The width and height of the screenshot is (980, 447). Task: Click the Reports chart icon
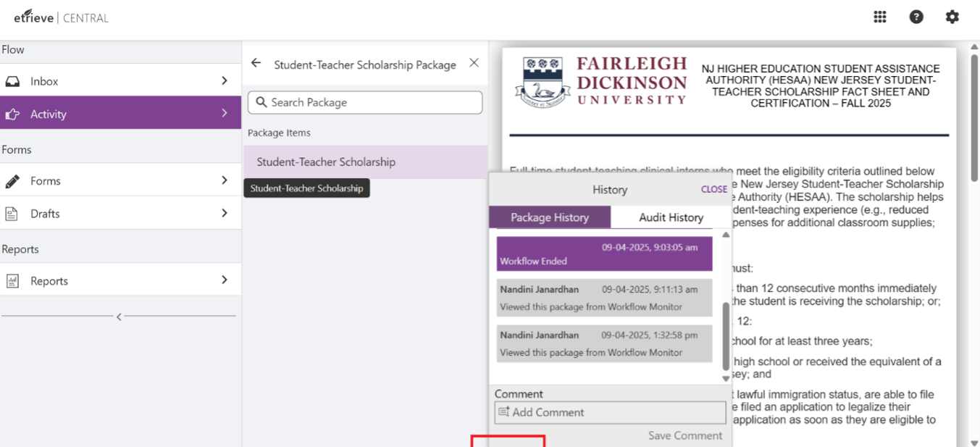(12, 281)
